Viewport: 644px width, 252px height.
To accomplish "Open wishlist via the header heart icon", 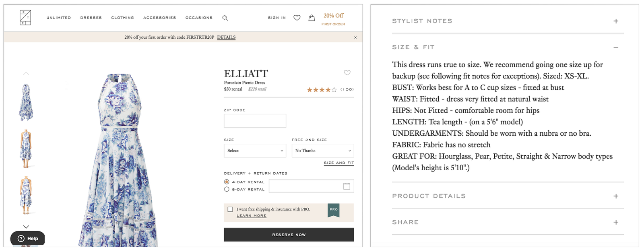I will [297, 18].
